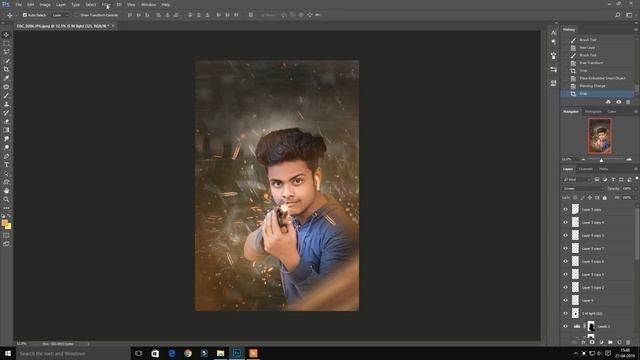Select the Lasso tool
The image size is (640, 360).
[6, 52]
